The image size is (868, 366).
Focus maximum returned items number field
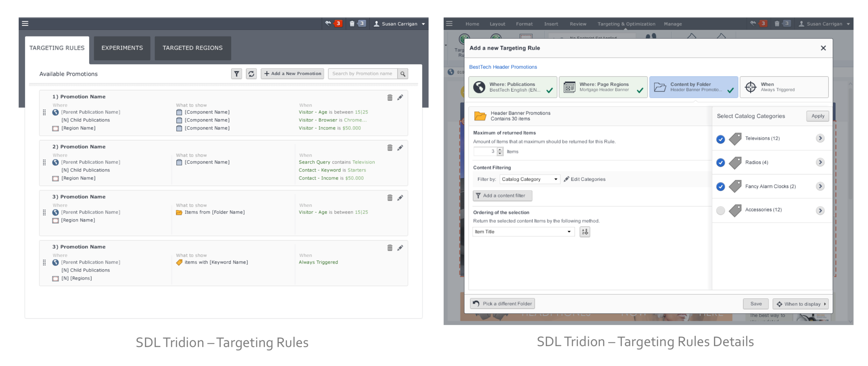click(x=485, y=151)
